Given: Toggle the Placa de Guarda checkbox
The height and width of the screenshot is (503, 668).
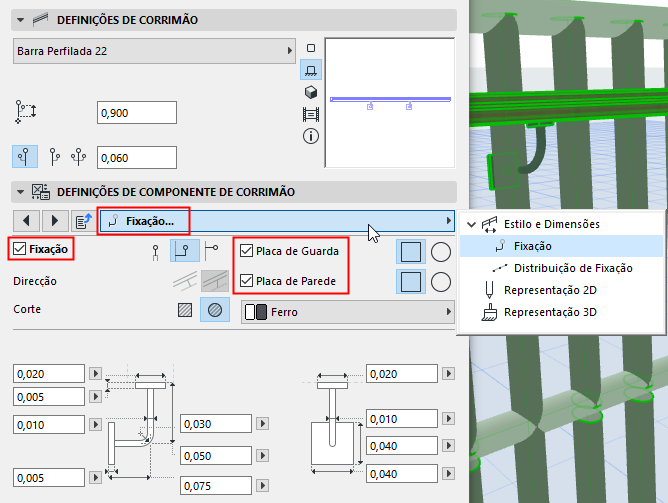Looking at the screenshot, I should 246,251.
